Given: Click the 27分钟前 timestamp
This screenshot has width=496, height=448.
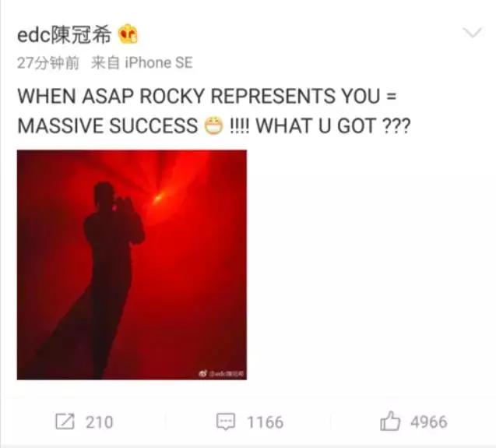Looking at the screenshot, I should (47, 62).
